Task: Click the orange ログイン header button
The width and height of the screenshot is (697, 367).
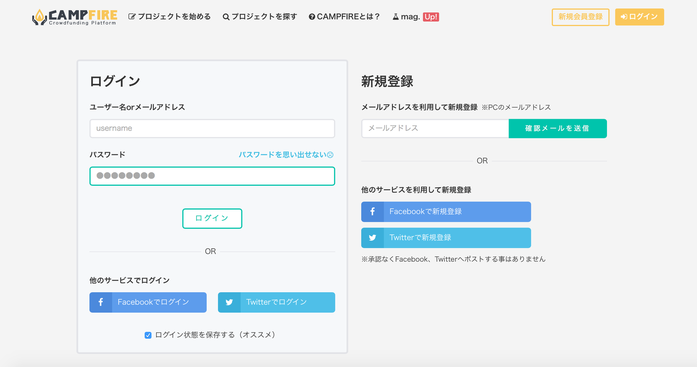Action: (639, 17)
